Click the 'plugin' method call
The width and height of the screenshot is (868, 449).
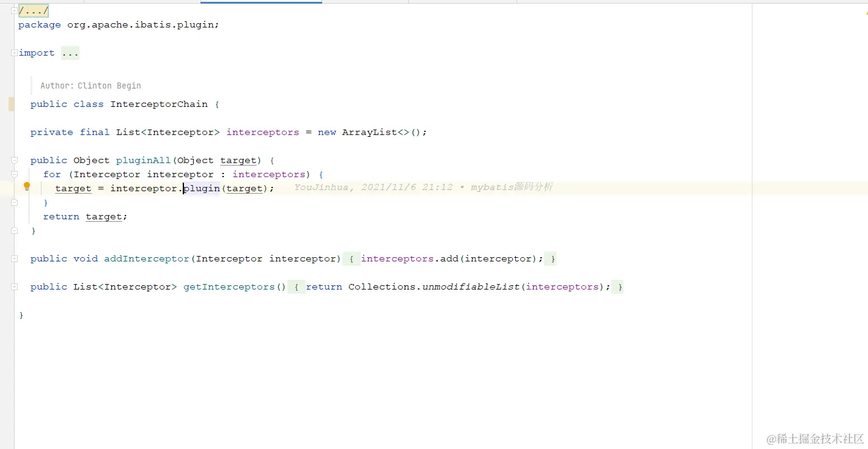pyautogui.click(x=202, y=188)
